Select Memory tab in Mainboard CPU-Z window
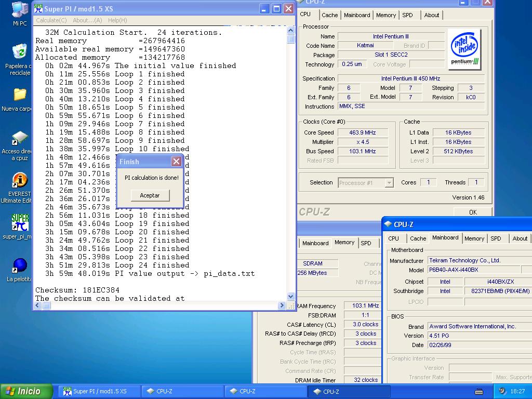This screenshot has width=532, height=399. [x=474, y=238]
